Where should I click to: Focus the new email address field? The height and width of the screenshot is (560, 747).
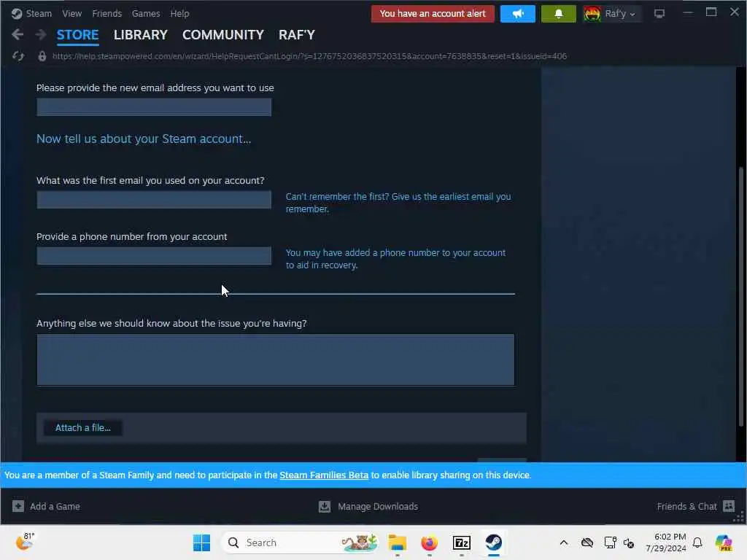[154, 107]
